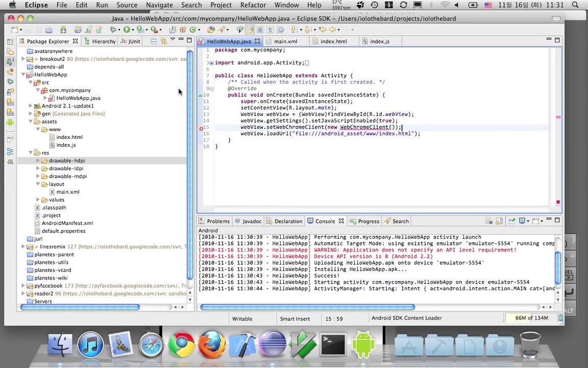Open Terminal from the Dock

[x=333, y=344]
